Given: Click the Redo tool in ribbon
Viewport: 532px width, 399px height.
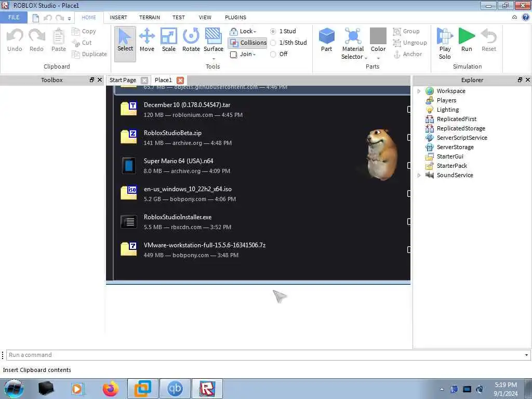Looking at the screenshot, I should click(x=36, y=41).
